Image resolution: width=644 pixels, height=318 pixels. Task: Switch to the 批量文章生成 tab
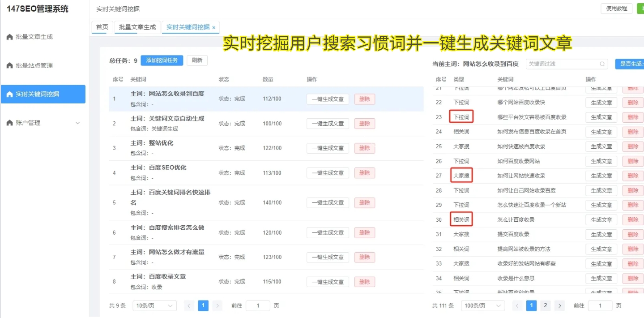(x=137, y=27)
